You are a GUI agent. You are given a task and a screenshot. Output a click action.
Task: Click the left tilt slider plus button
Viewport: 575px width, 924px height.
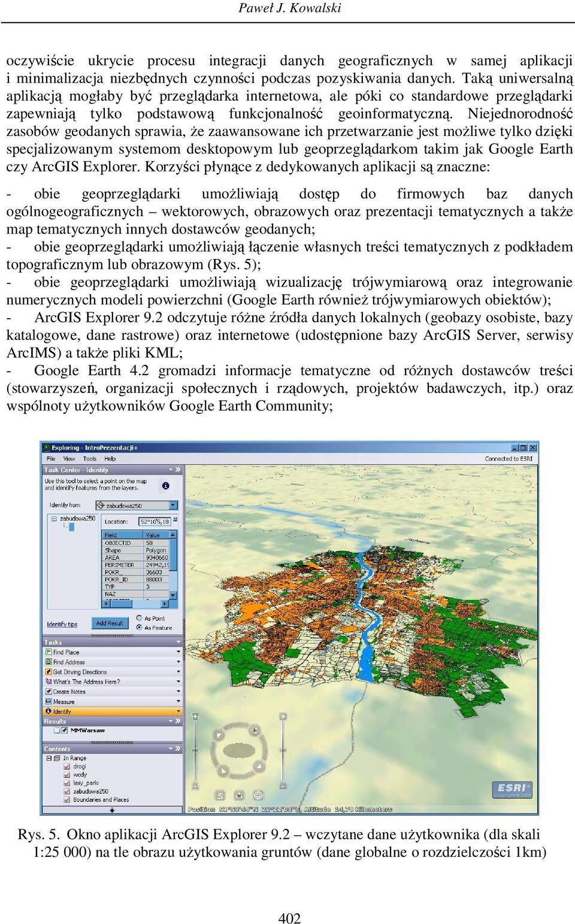[195, 717]
